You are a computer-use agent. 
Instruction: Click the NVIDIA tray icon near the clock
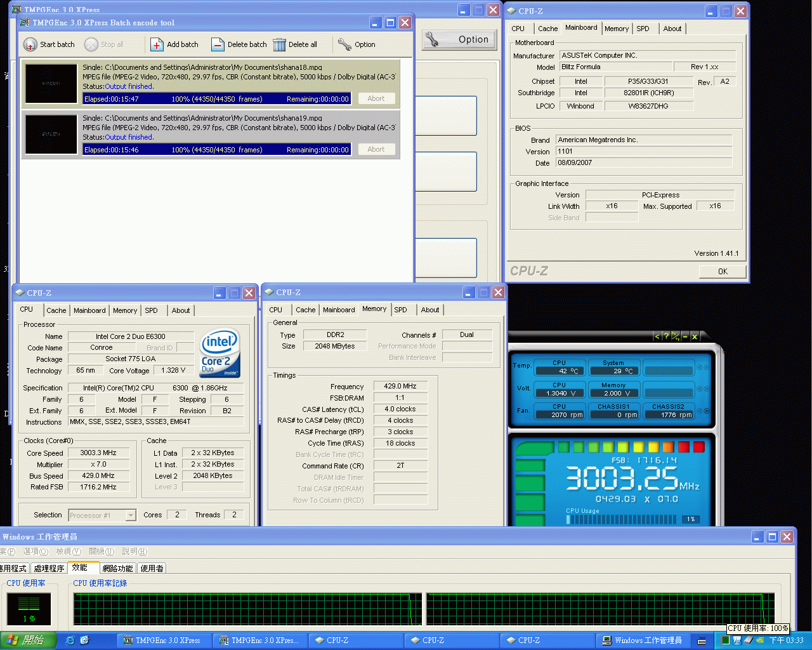[x=760, y=640]
